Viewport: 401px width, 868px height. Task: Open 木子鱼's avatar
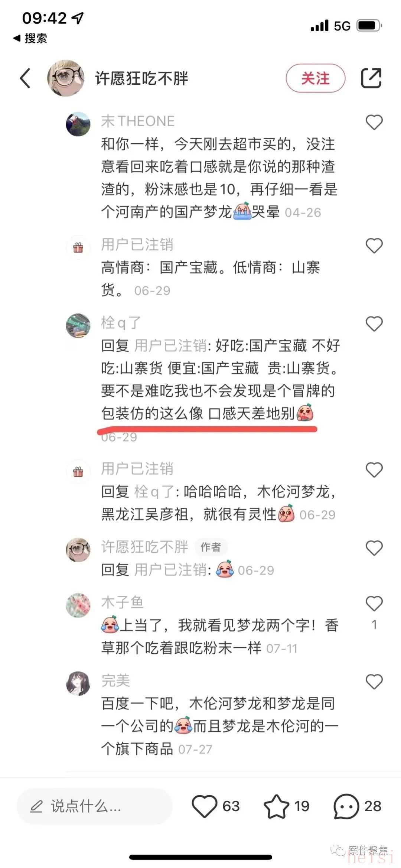coord(78,605)
